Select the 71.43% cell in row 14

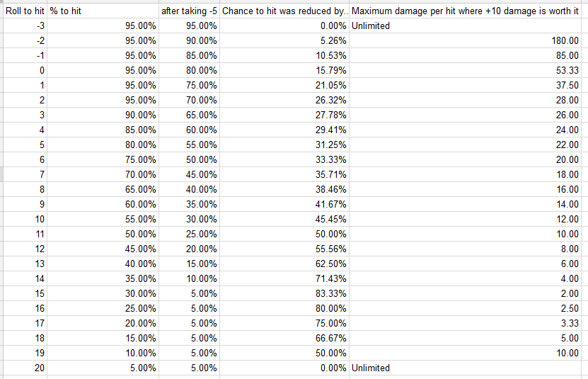pyautogui.click(x=284, y=278)
